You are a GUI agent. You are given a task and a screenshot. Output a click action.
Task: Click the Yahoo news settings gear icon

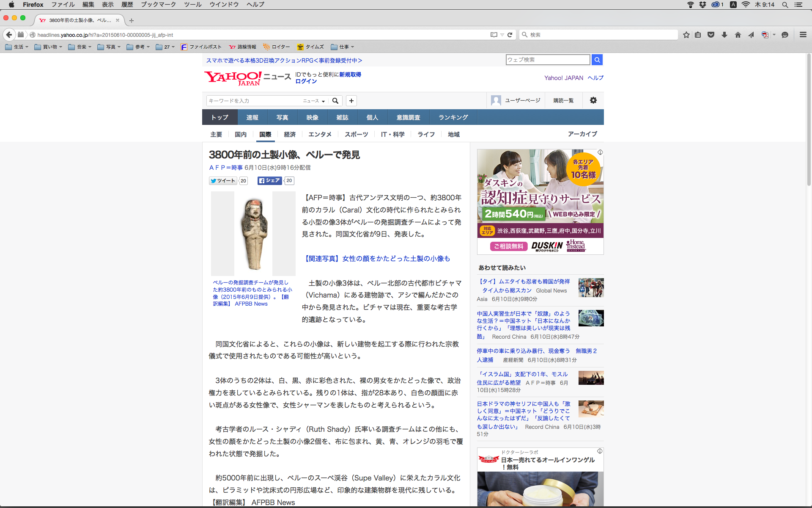(x=593, y=100)
